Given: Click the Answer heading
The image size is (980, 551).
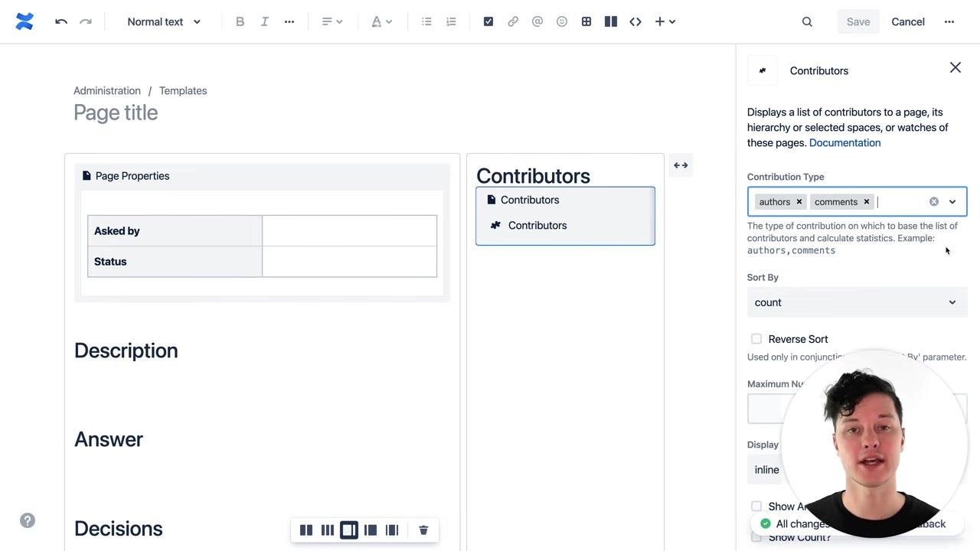Looking at the screenshot, I should coord(109,439).
